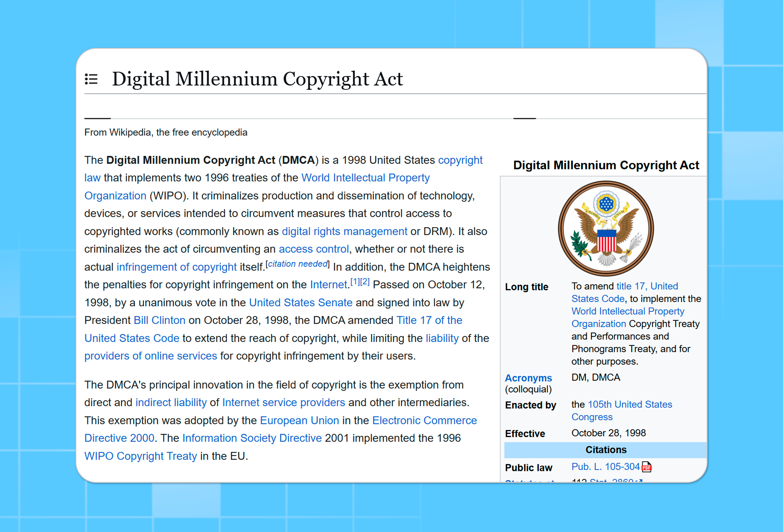Jump to reference [2] footnote
783x532 pixels.
coord(365,282)
